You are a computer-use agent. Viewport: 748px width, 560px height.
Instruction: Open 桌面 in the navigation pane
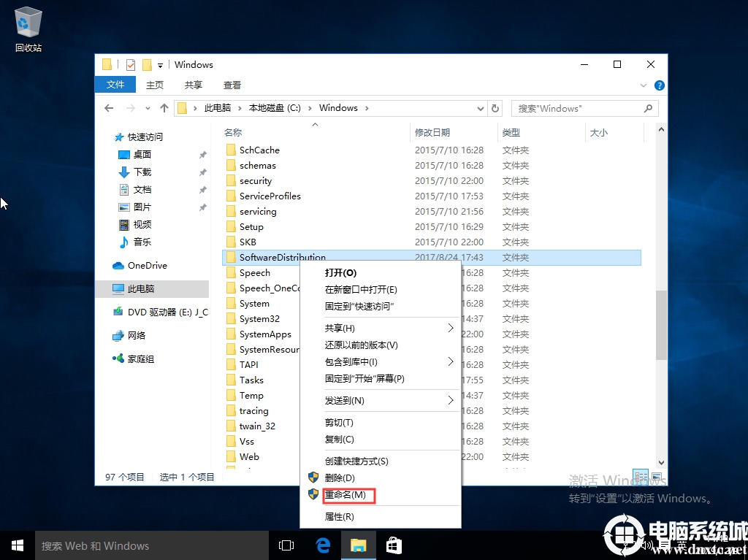pyautogui.click(x=142, y=155)
